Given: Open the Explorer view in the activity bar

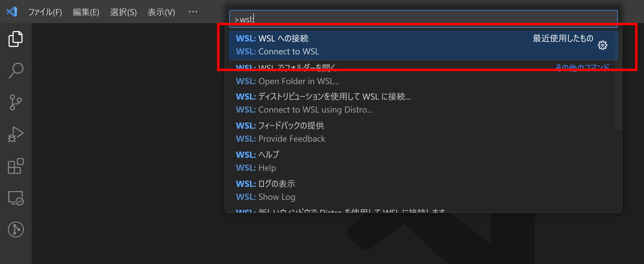Looking at the screenshot, I should [x=15, y=39].
